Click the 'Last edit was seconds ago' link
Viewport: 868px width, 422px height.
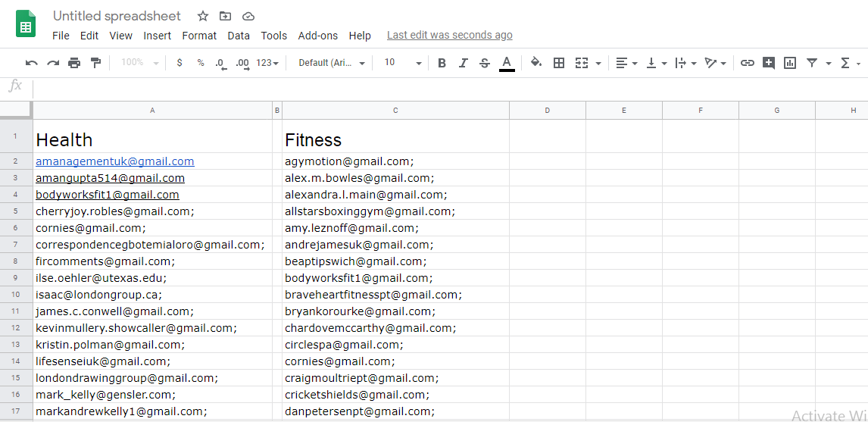pos(449,35)
